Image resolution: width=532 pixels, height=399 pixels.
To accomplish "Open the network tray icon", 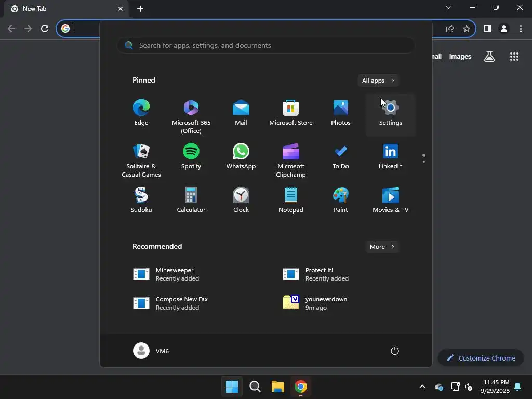I will click(455, 387).
